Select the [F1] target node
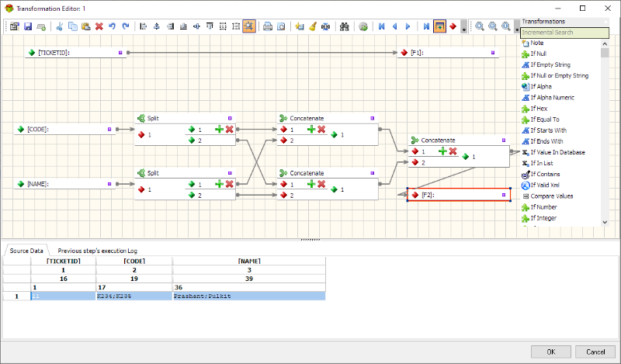 pyautogui.click(x=448, y=53)
